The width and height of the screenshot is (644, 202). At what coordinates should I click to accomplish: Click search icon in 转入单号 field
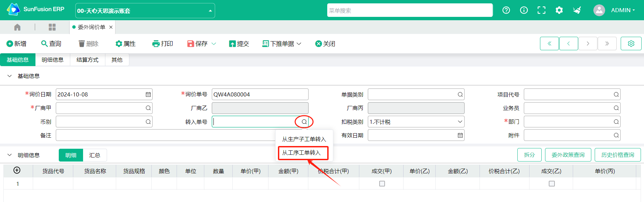[304, 122]
